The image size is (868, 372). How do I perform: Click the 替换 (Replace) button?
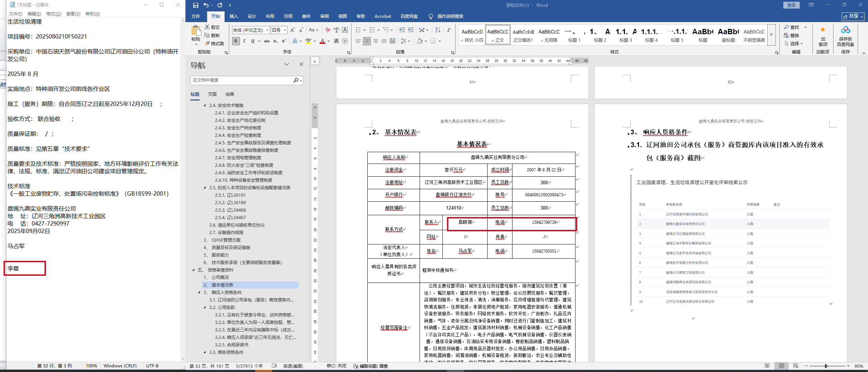pyautogui.click(x=791, y=35)
